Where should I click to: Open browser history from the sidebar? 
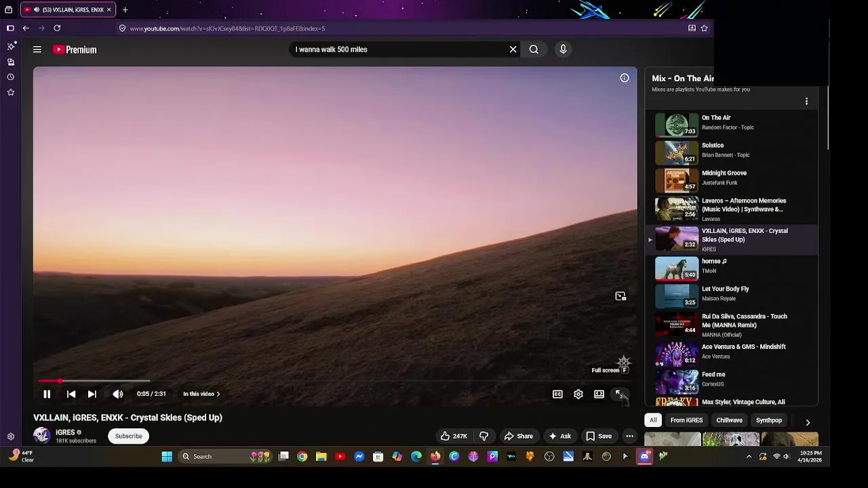11,77
